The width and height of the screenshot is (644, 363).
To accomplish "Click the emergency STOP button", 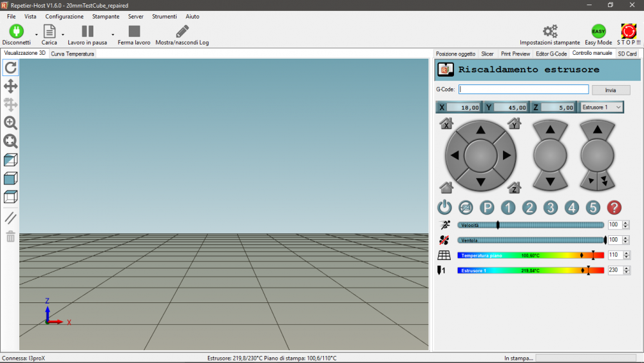I will point(629,32).
